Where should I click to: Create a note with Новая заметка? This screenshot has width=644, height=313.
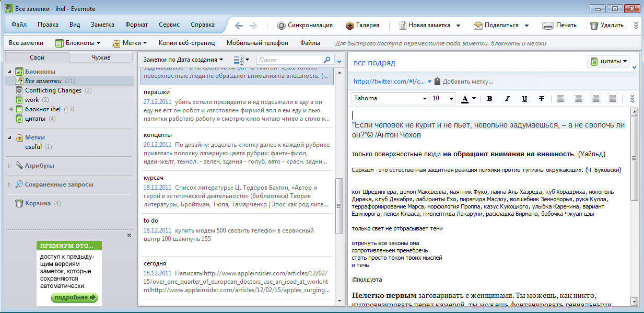pos(425,25)
